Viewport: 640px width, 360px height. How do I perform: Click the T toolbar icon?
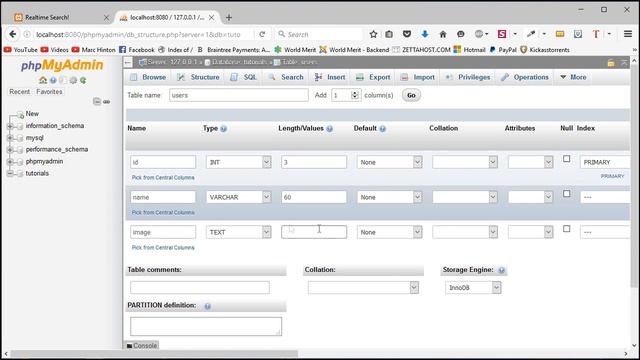click(596, 34)
